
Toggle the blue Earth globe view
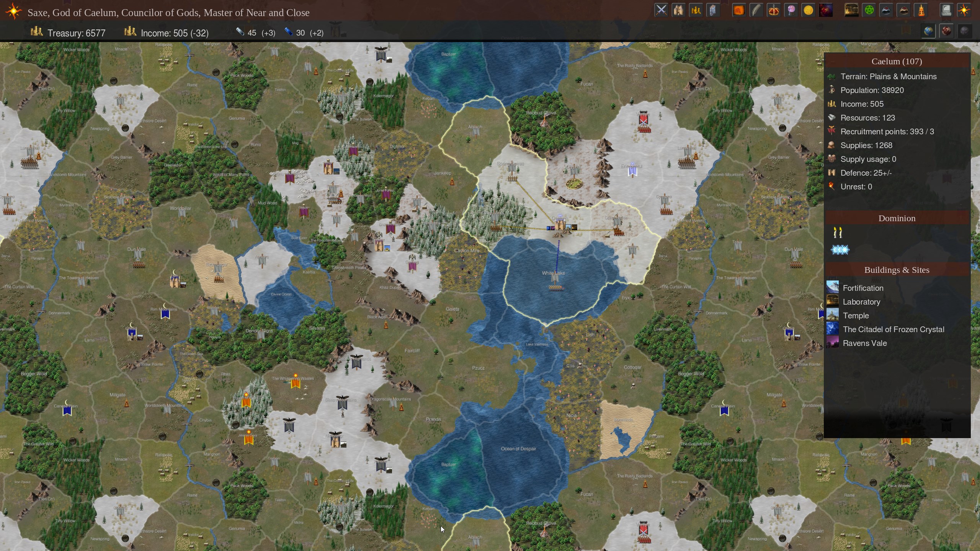[928, 31]
